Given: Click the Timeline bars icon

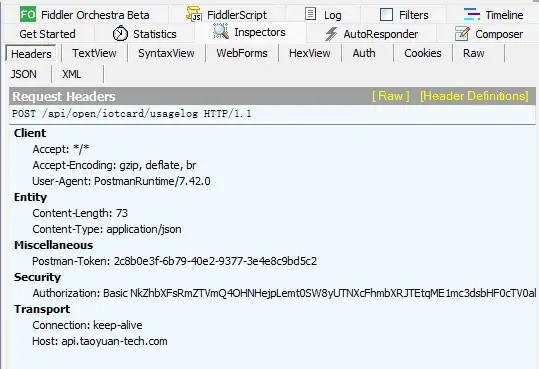Looking at the screenshot, I should [x=472, y=14].
